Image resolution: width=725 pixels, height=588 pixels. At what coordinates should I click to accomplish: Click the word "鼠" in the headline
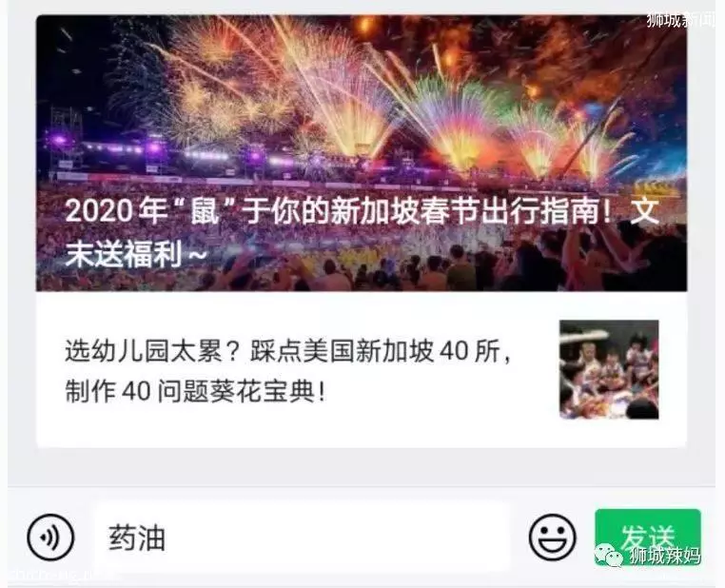(206, 211)
